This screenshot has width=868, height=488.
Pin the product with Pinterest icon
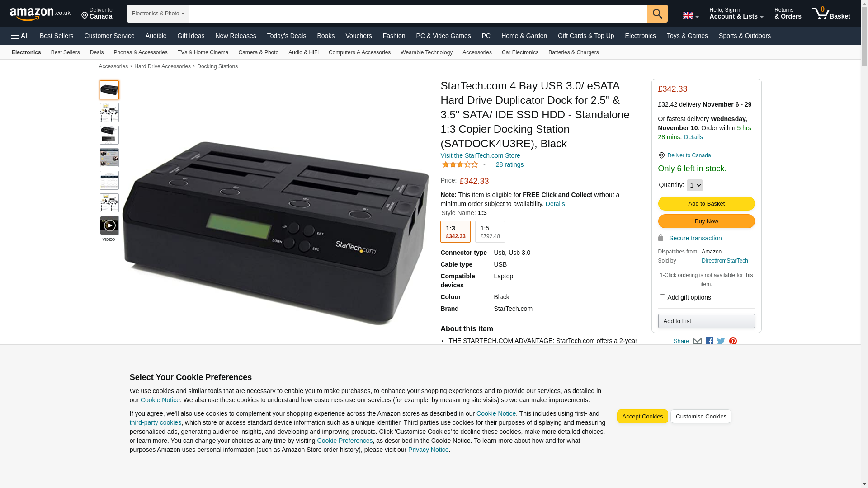point(733,341)
